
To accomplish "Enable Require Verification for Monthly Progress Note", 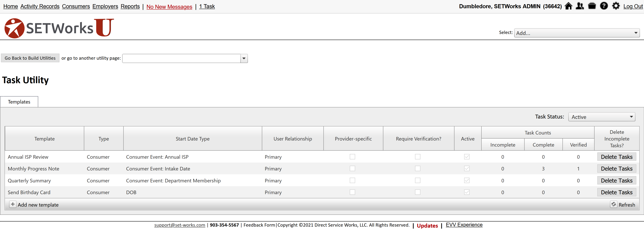I will point(418,169).
